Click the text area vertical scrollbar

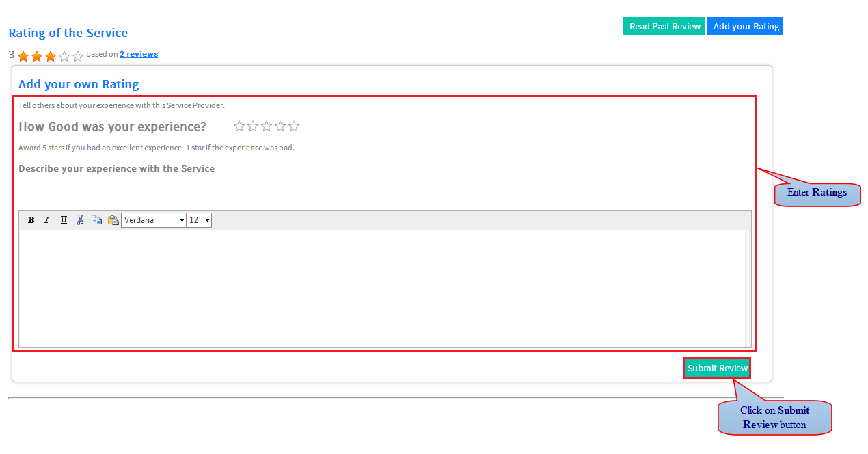click(748, 289)
